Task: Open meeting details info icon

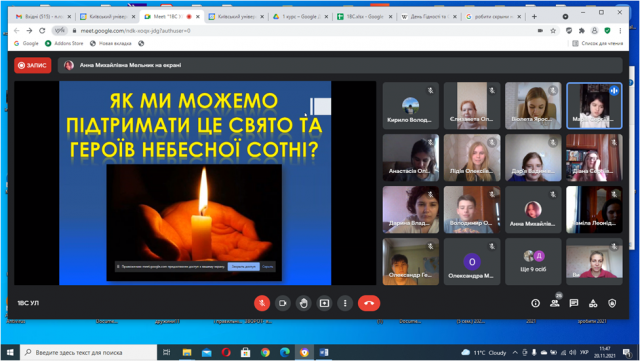Action: pos(536,303)
